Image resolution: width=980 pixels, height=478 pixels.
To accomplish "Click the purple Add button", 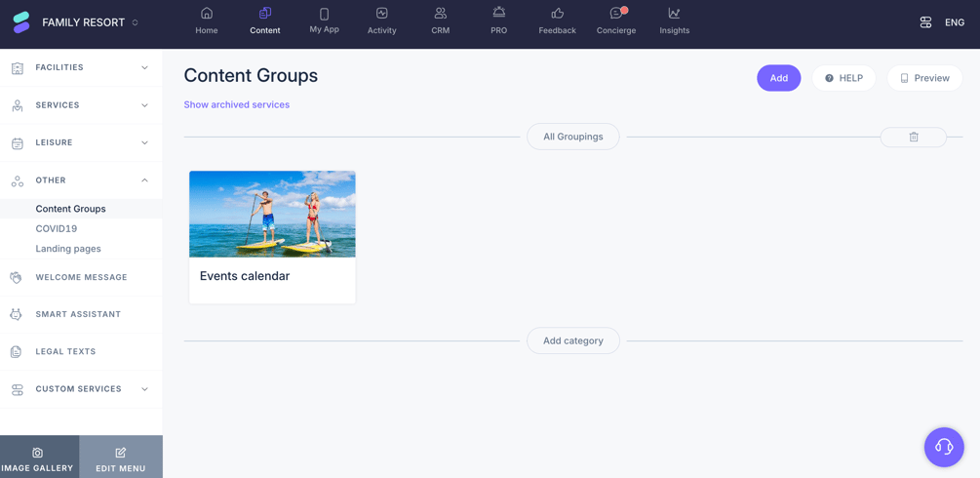I will [x=779, y=78].
